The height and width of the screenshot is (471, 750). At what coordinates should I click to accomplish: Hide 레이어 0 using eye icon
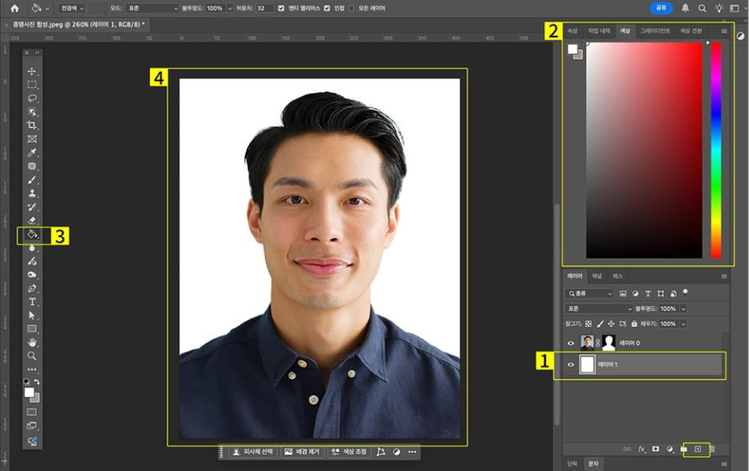point(571,342)
